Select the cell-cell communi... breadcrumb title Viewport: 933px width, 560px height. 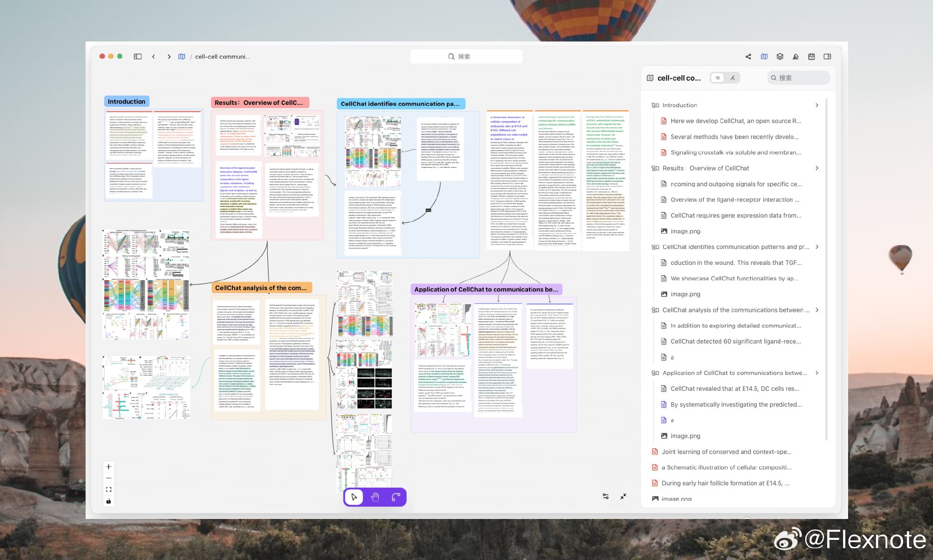223,56
